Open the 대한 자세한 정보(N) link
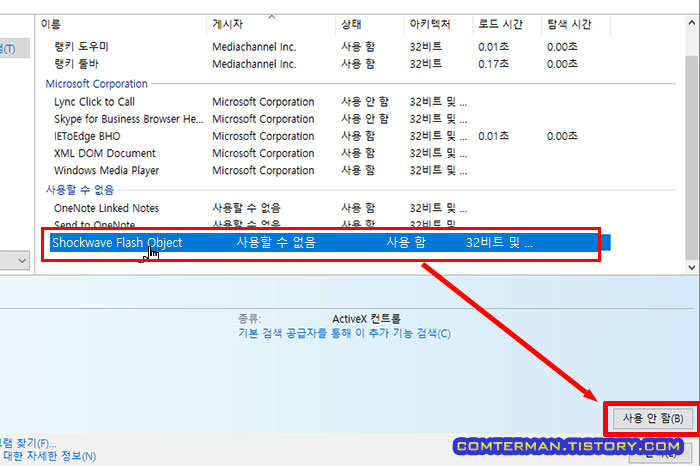Screen dimensions: 700x466 tap(50, 456)
